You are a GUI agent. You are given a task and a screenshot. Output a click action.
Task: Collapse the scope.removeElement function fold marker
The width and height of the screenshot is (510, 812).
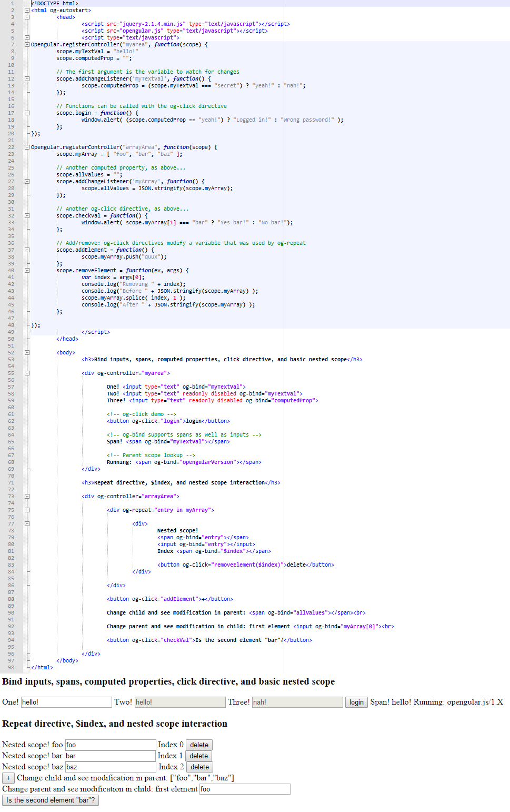(27, 271)
